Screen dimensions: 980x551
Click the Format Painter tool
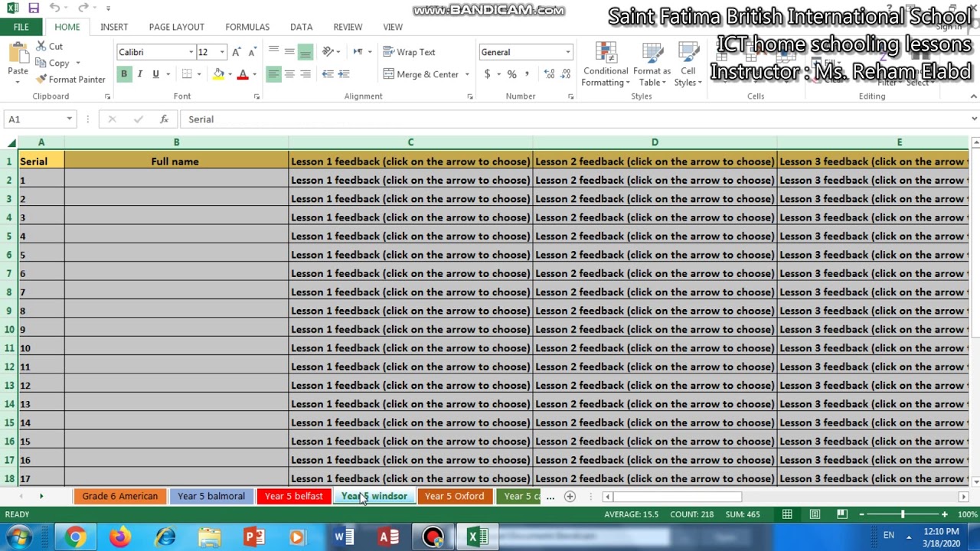click(x=70, y=80)
